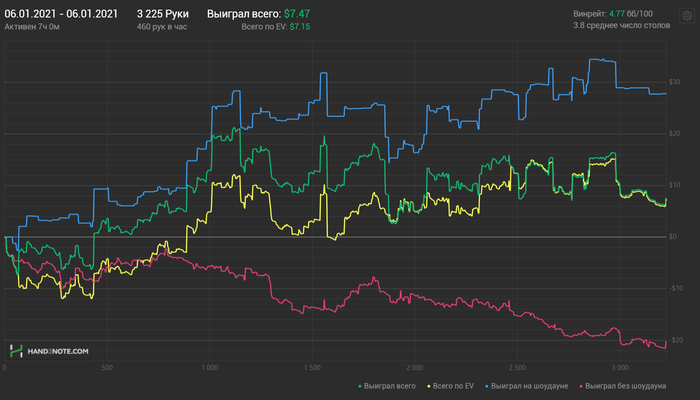Click the $30 y-axis label
Viewport: 700px width, 400px height.
(674, 81)
